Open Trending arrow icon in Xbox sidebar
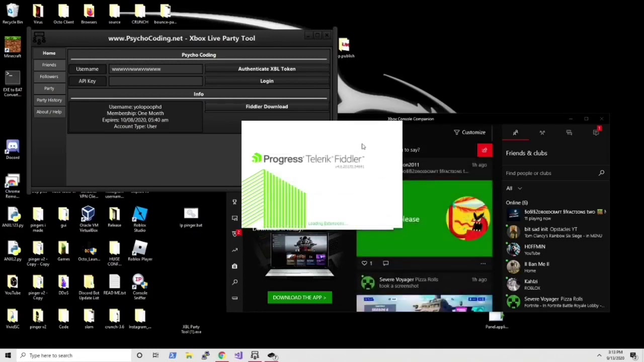 [x=234, y=250]
